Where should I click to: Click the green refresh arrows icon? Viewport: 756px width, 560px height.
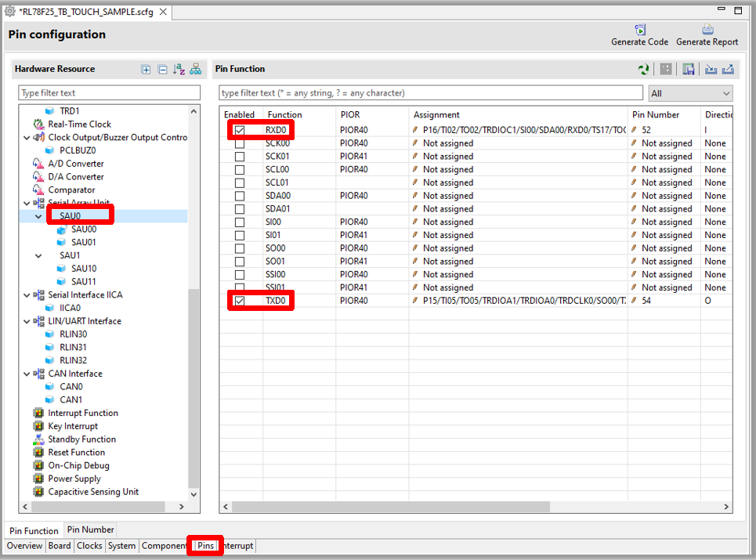point(643,69)
